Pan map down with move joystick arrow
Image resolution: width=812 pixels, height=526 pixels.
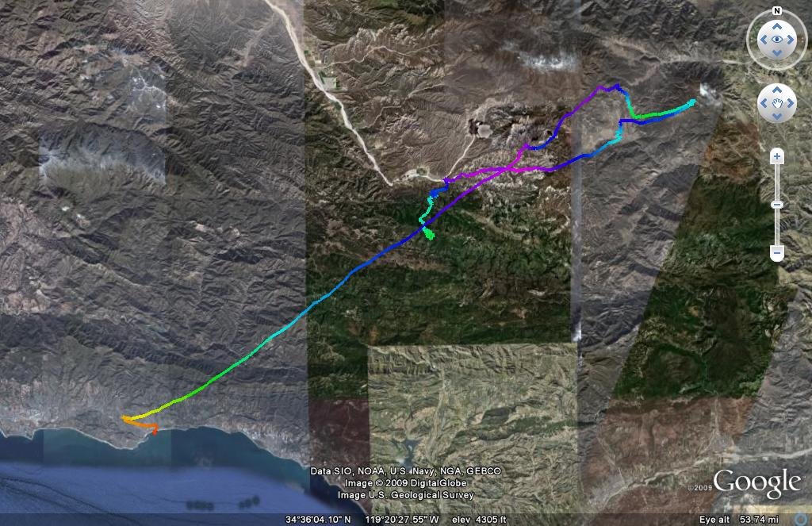[x=777, y=117]
